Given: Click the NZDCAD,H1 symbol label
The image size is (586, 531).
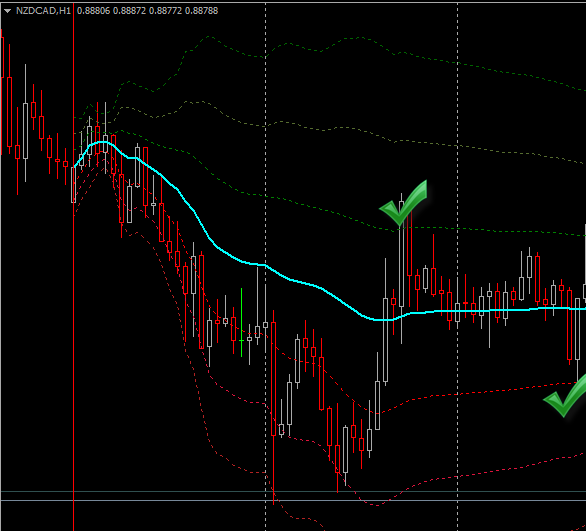Looking at the screenshot, I should click(x=43, y=11).
